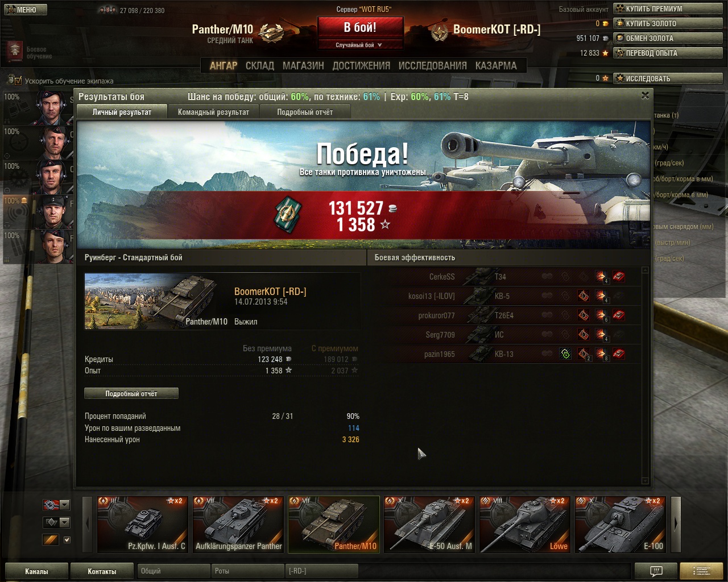Click the German nation flag filter icon
The width and height of the screenshot is (728, 582).
(51, 505)
